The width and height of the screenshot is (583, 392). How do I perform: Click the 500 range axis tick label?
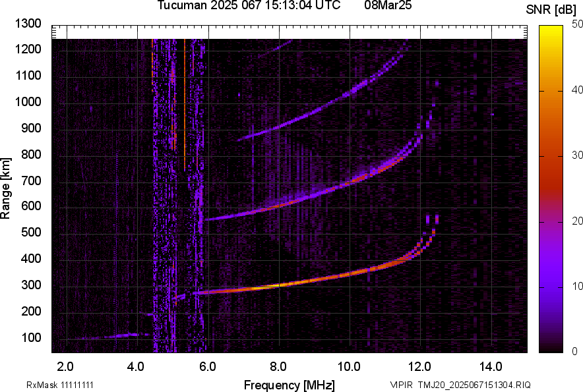click(31, 232)
